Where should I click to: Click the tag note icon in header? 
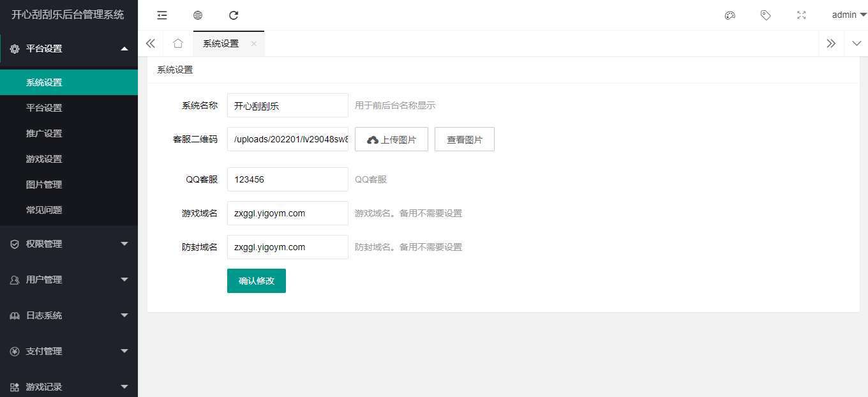766,15
